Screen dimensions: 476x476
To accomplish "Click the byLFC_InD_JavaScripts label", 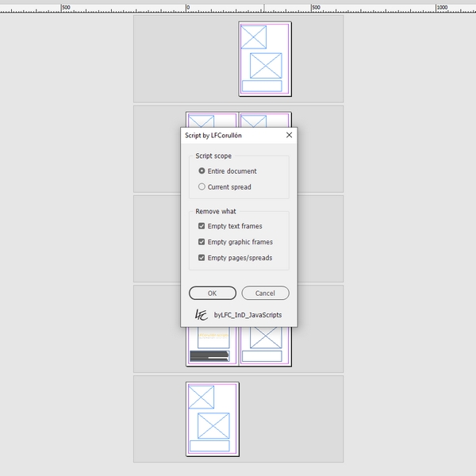I will (x=248, y=315).
